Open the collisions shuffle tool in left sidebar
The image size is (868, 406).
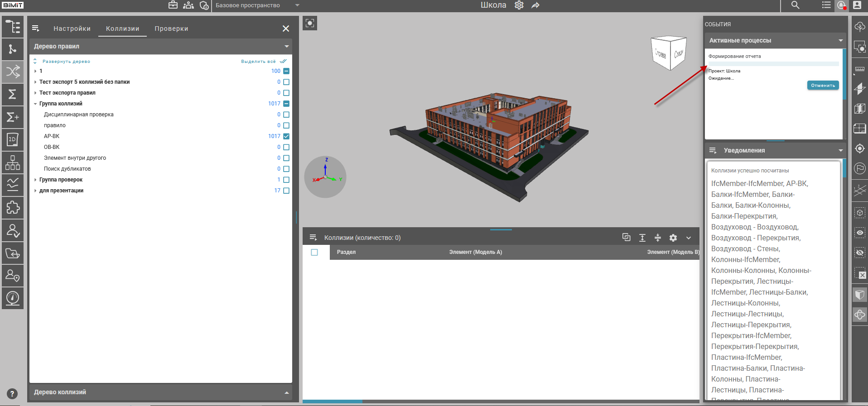(13, 72)
